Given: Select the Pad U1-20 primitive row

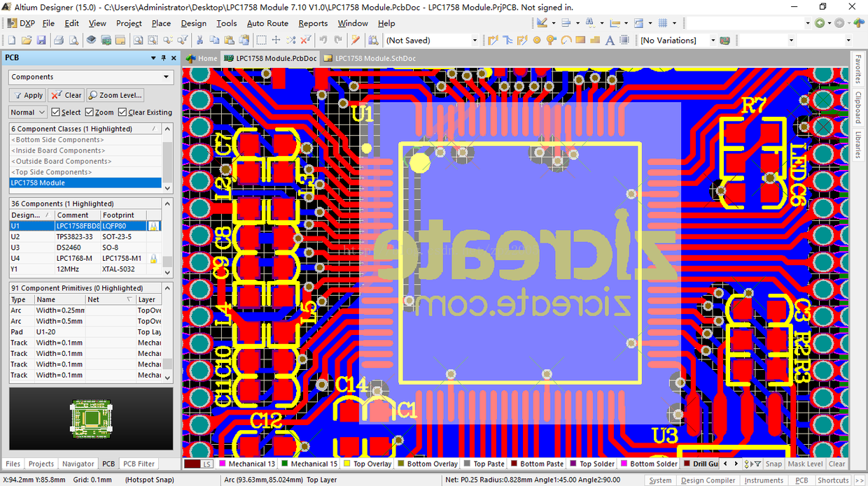Looking at the screenshot, I should (x=85, y=331).
